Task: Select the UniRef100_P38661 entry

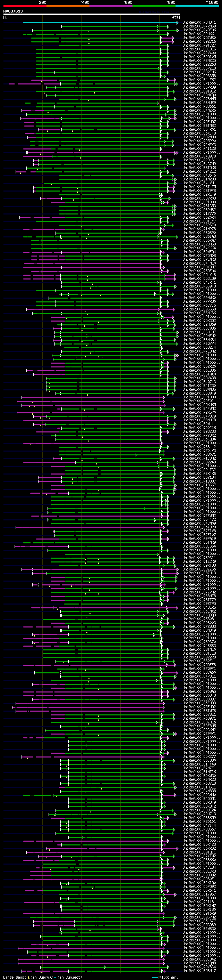Action: point(199,106)
